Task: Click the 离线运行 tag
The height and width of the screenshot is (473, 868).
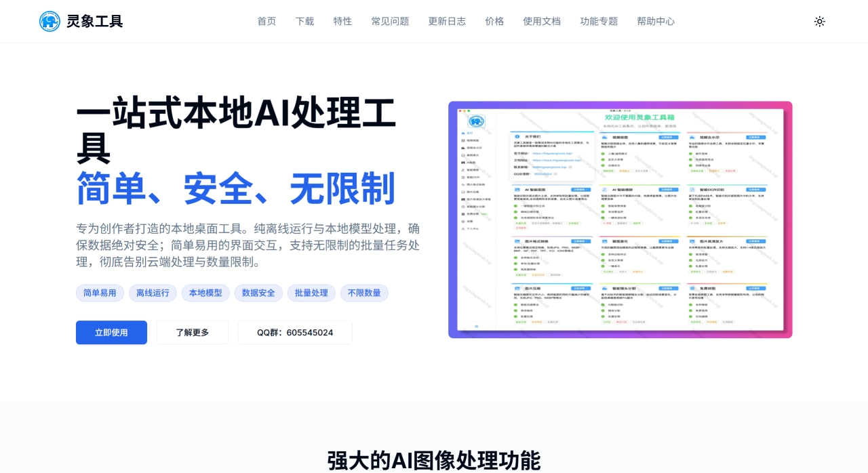Action: pyautogui.click(x=153, y=293)
